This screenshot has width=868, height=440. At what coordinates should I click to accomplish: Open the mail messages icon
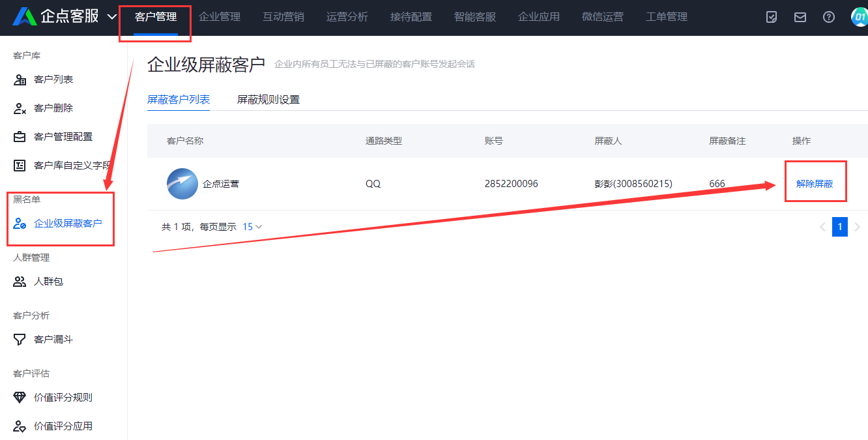point(800,18)
